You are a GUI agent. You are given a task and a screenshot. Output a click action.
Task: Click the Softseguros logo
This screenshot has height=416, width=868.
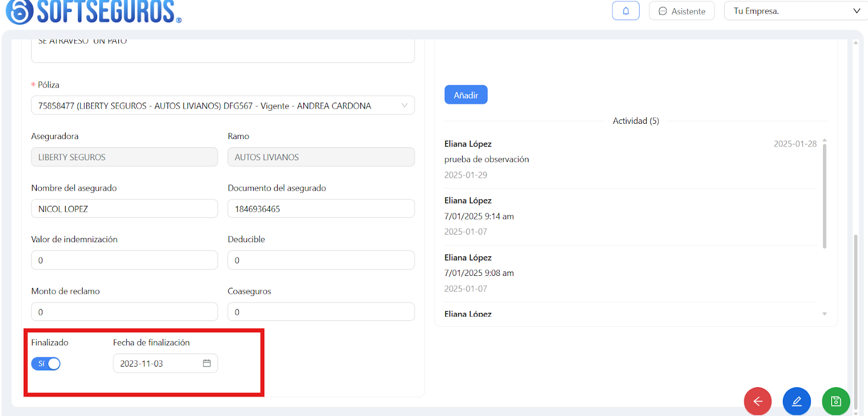click(93, 12)
